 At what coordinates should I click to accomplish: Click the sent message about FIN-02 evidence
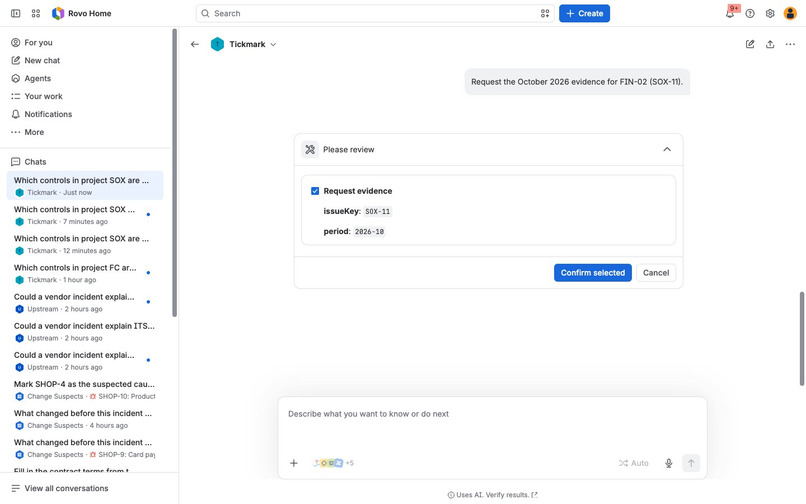(x=577, y=82)
